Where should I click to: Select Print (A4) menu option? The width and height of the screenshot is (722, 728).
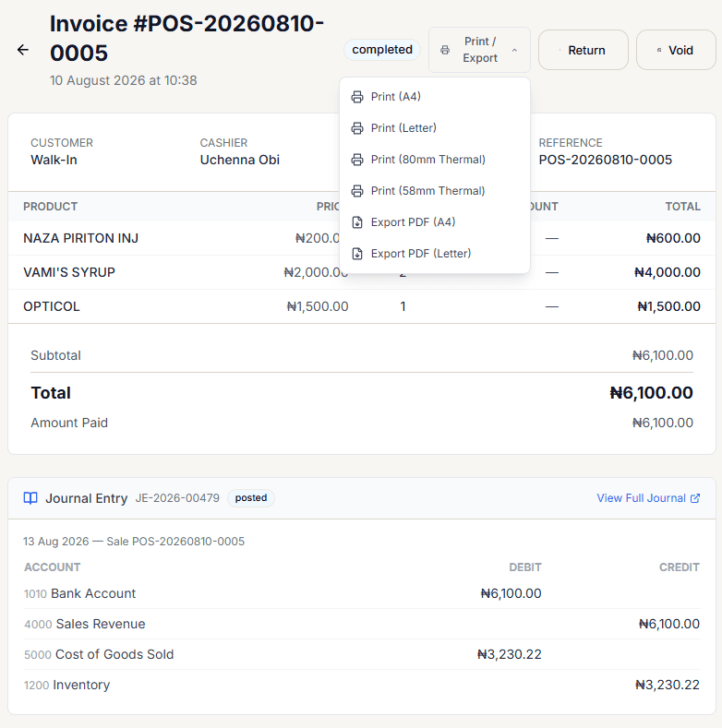[x=435, y=97]
